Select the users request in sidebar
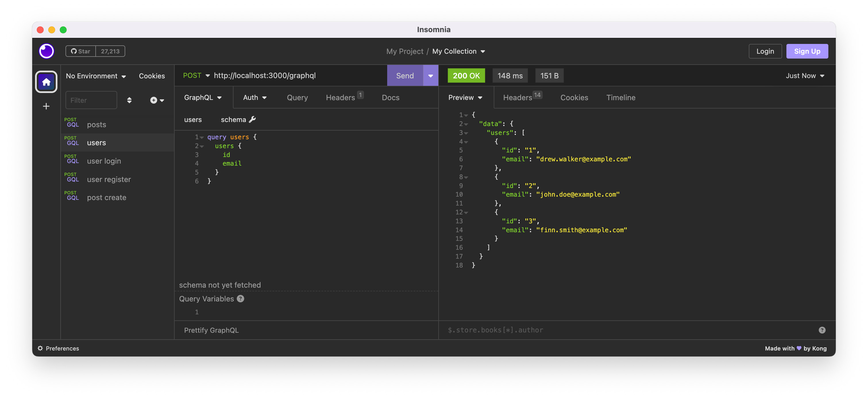This screenshot has height=399, width=868. pos(117,142)
